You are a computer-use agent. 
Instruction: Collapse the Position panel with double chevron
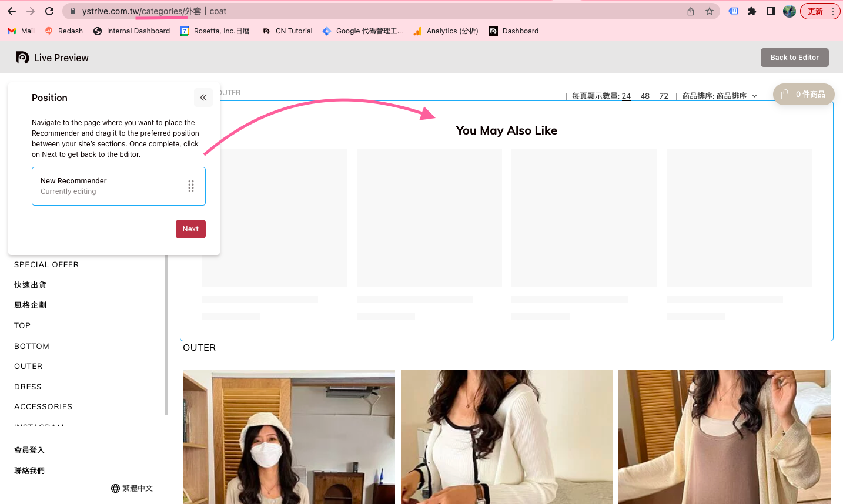(203, 98)
